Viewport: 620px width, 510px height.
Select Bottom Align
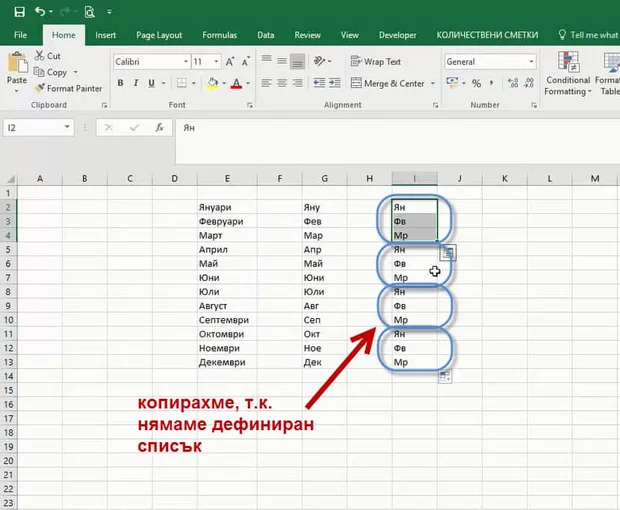click(297, 61)
